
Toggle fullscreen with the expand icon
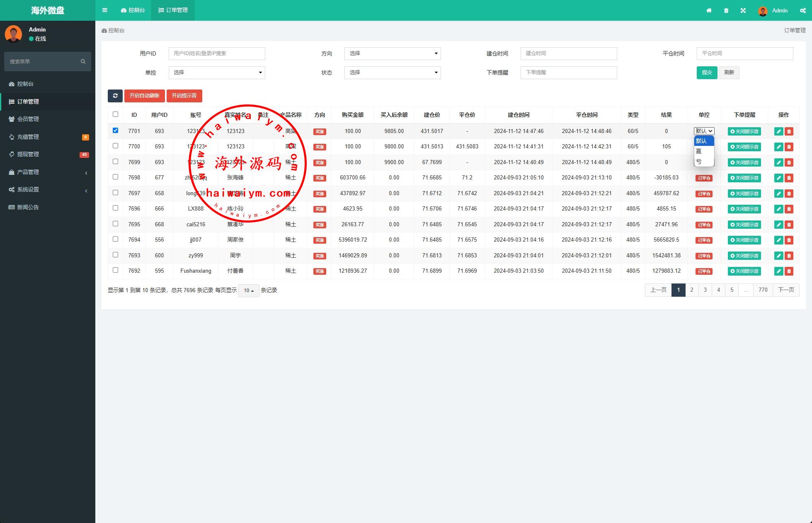pyautogui.click(x=743, y=10)
